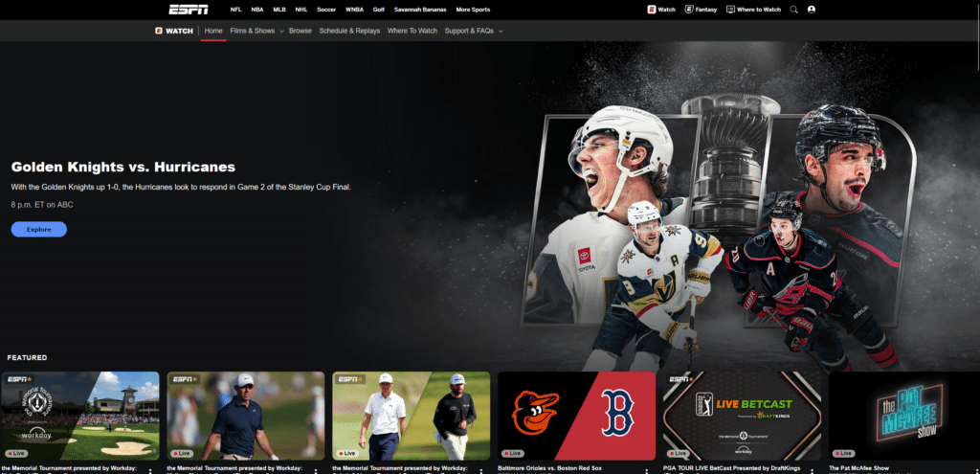Switch to the Browse tab

tap(300, 31)
